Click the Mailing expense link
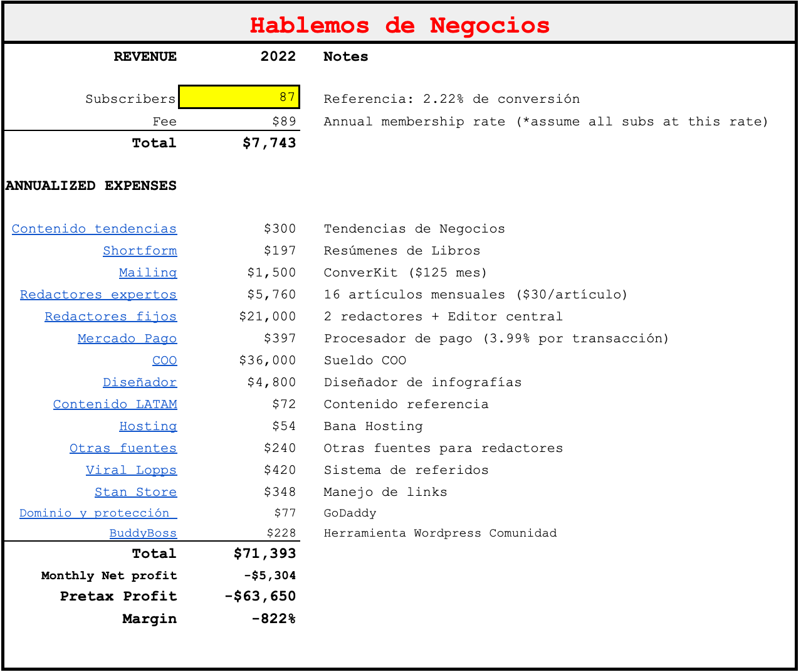The image size is (801, 672). pos(149,273)
